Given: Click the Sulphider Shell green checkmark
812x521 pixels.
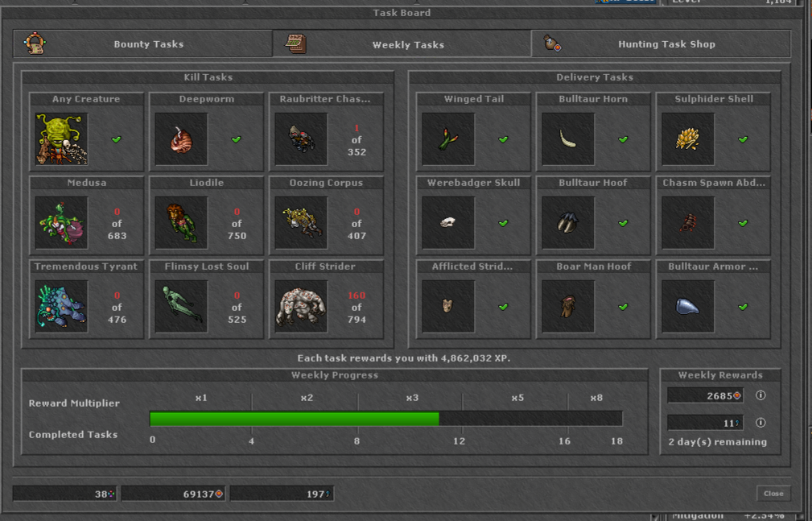Looking at the screenshot, I should click(x=743, y=139).
